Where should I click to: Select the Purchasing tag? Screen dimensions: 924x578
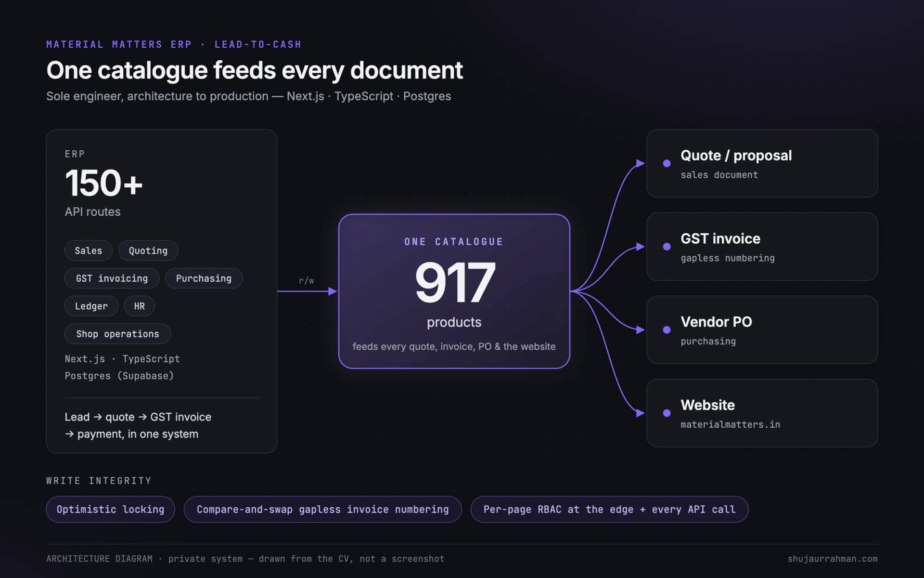point(204,278)
